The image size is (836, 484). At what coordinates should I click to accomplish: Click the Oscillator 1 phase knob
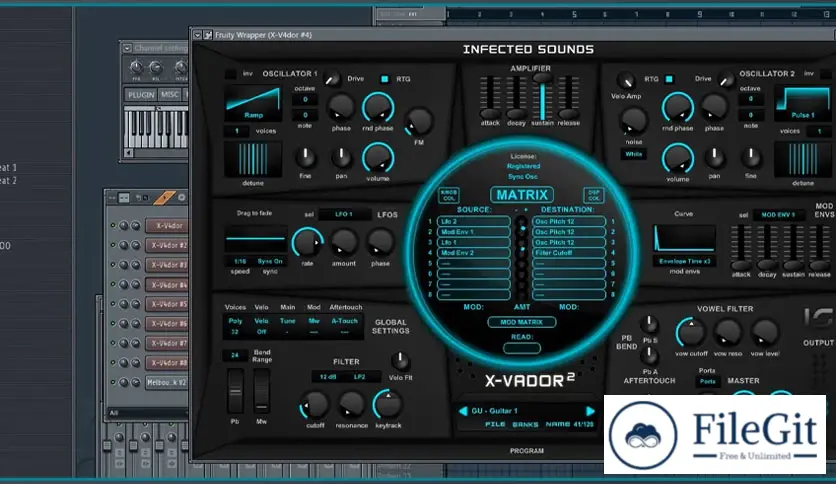[x=341, y=107]
